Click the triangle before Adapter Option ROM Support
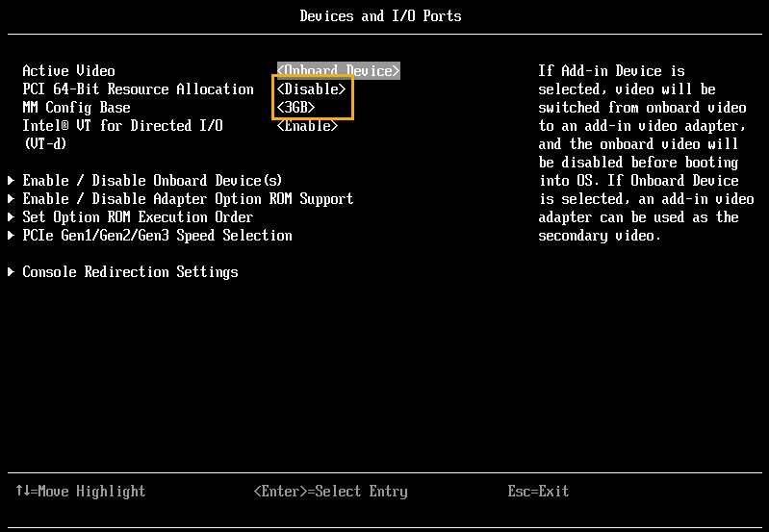769x532 pixels. coord(12,199)
